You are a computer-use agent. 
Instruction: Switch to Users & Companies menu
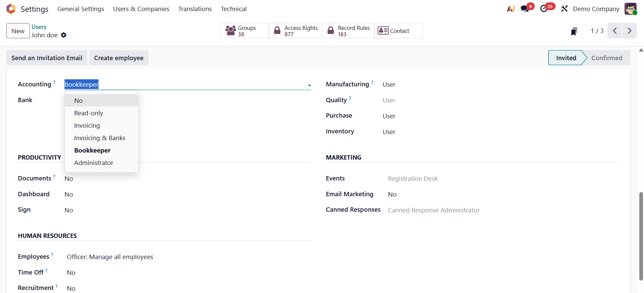coord(141,9)
